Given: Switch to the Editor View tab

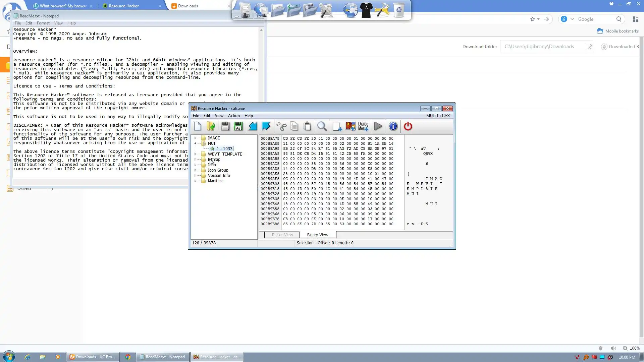Looking at the screenshot, I should pos(282,235).
